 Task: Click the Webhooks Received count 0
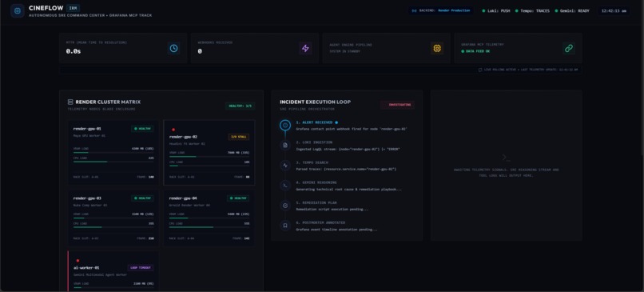200,51
